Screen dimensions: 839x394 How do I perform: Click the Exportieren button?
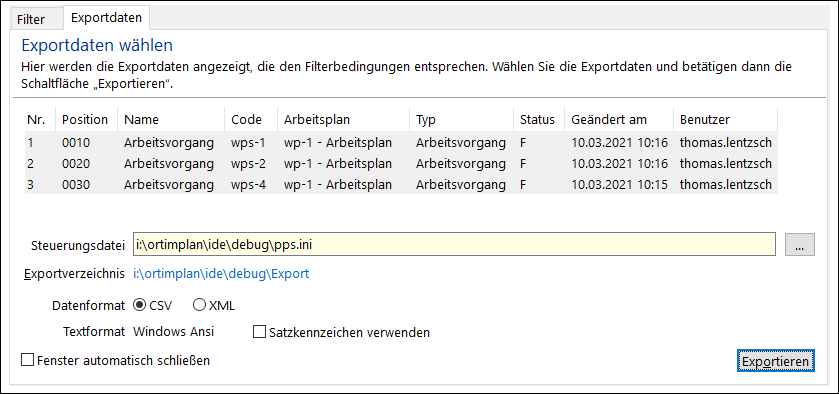(776, 361)
